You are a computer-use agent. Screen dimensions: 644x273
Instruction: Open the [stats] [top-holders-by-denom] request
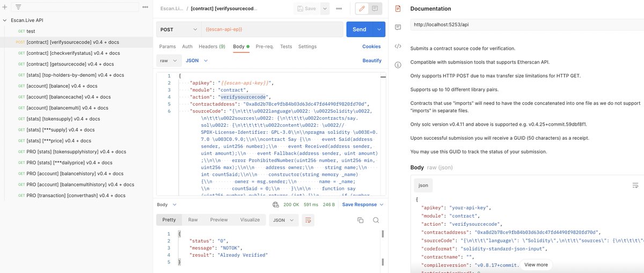[76, 75]
